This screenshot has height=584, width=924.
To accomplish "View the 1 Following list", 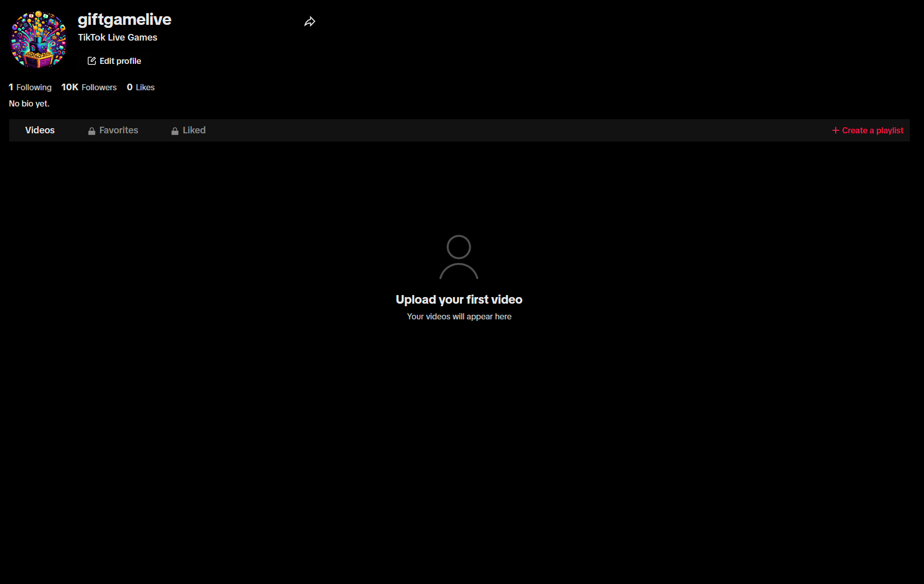I will 30,87.
